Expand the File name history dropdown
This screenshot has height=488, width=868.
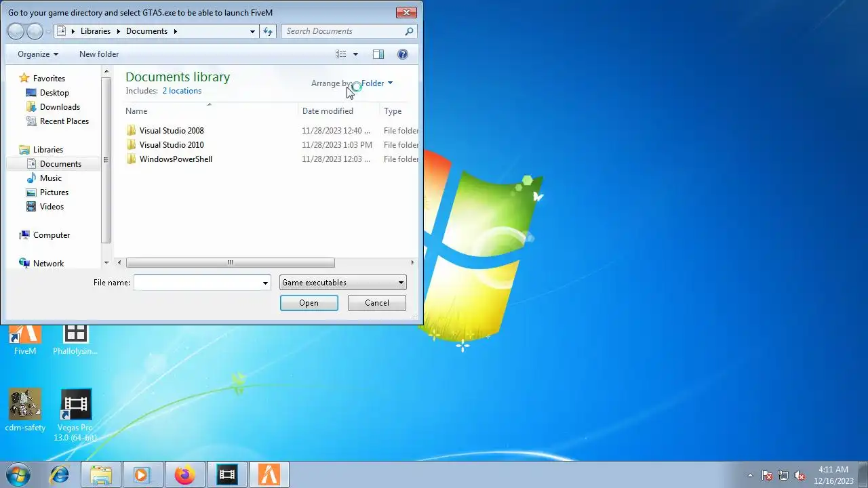(x=265, y=283)
